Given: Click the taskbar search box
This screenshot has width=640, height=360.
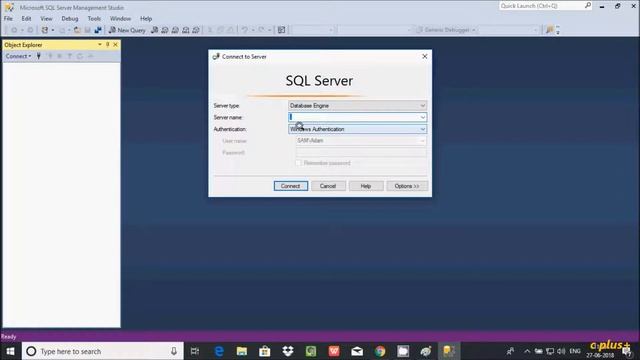Looking at the screenshot, I should coord(103,351).
